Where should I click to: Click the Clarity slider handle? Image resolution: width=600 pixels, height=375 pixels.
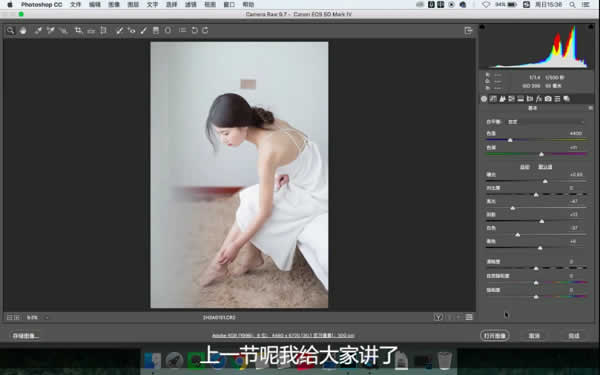pos(536,268)
